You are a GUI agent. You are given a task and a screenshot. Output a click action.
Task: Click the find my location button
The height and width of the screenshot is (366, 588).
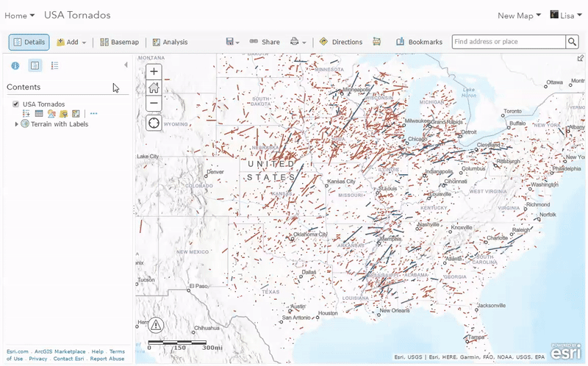tap(154, 123)
